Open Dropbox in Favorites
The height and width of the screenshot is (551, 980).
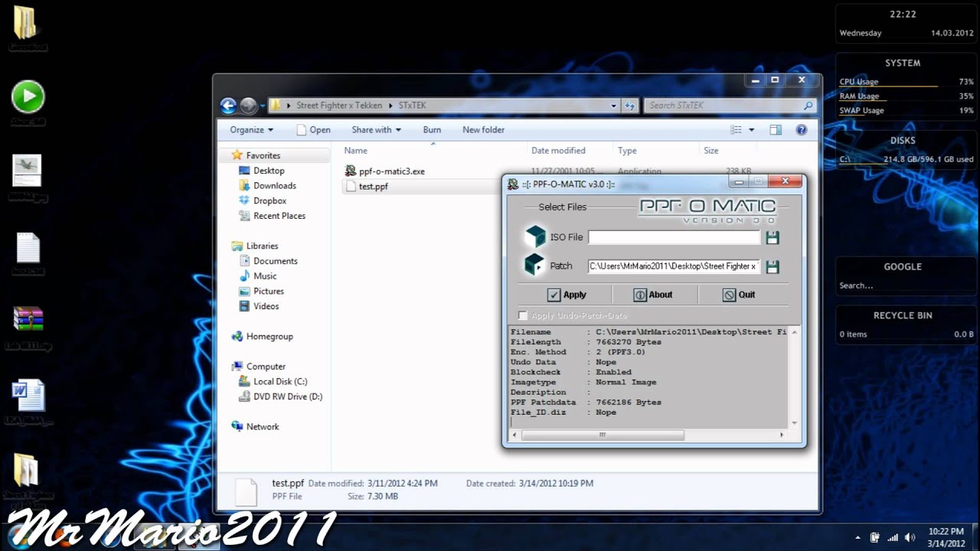coord(269,201)
